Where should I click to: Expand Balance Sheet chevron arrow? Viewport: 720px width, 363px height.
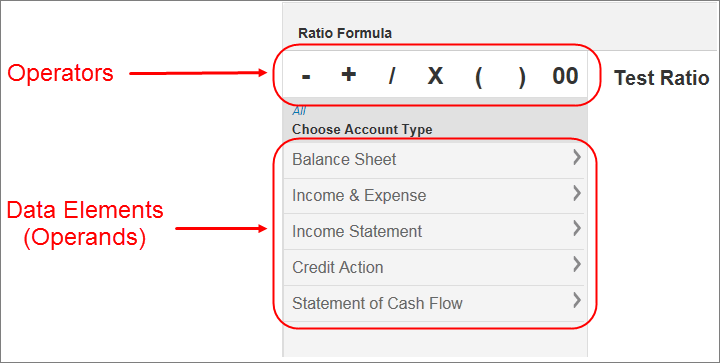pyautogui.click(x=577, y=158)
